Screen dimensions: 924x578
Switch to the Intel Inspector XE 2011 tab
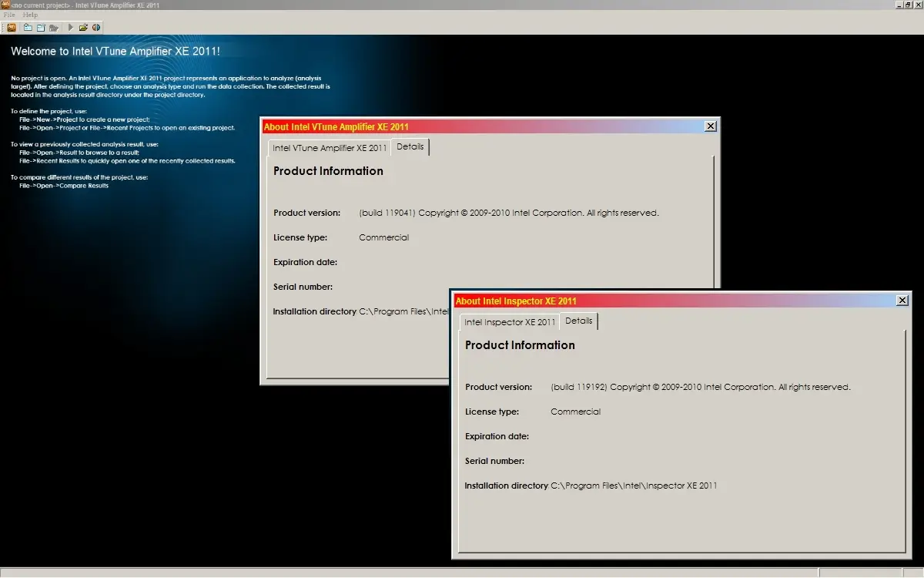point(510,321)
